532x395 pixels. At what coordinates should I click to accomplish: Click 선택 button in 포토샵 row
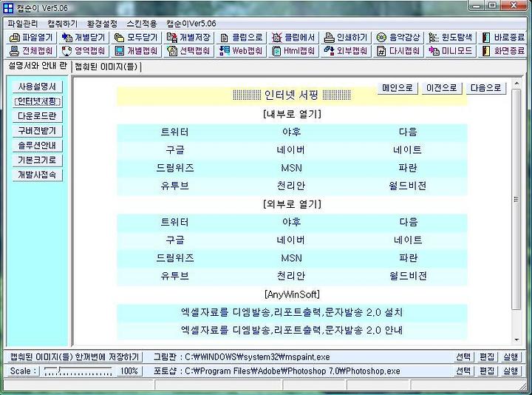click(x=463, y=371)
